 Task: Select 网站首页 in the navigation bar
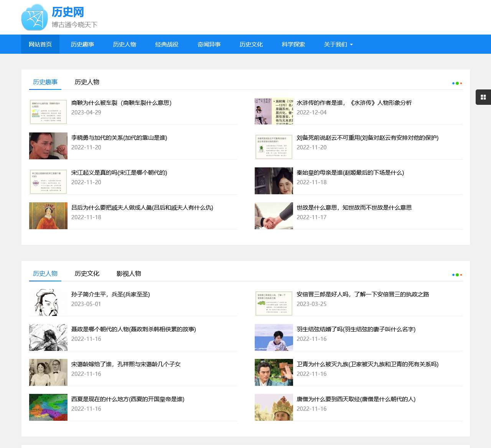tap(40, 44)
